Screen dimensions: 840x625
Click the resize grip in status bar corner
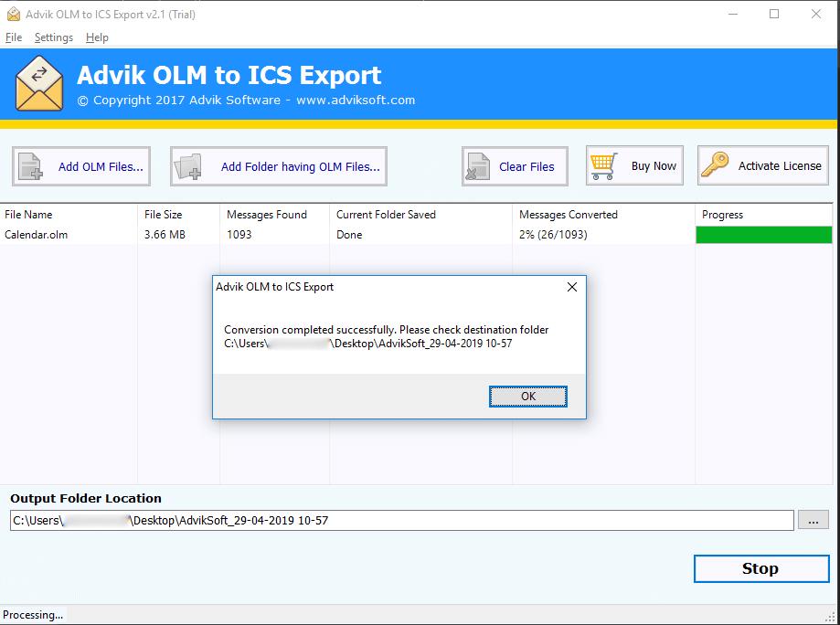tap(830, 617)
